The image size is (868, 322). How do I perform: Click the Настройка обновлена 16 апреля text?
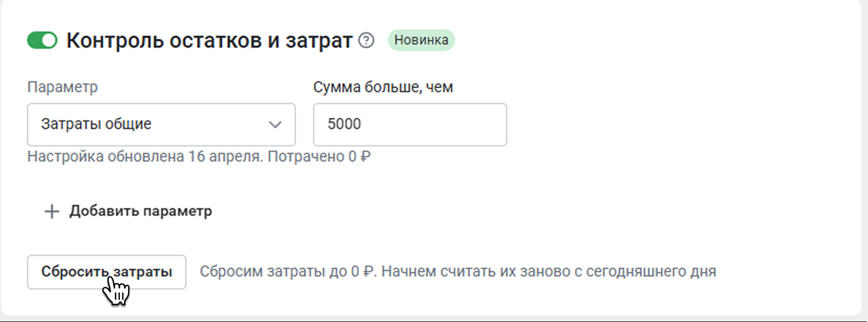click(145, 157)
